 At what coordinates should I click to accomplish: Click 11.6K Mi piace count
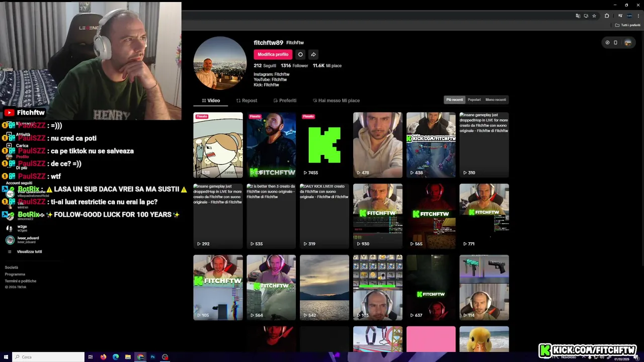[x=327, y=66]
